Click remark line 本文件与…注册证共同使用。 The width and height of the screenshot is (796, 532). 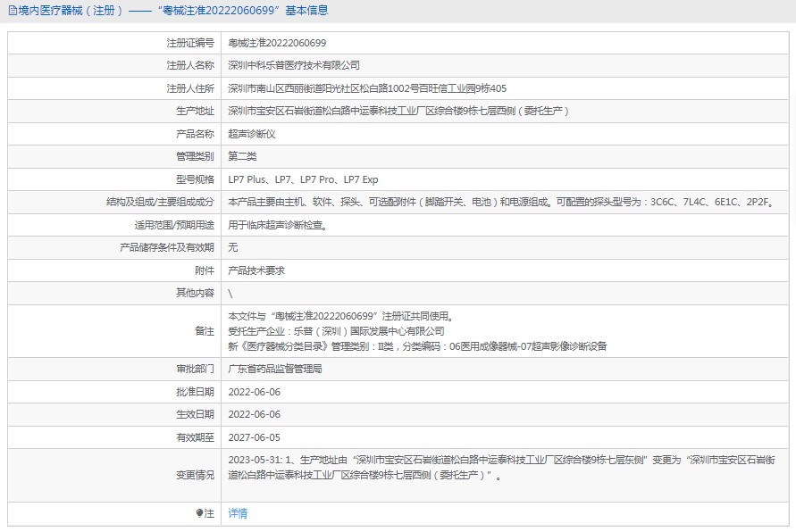tap(341, 316)
